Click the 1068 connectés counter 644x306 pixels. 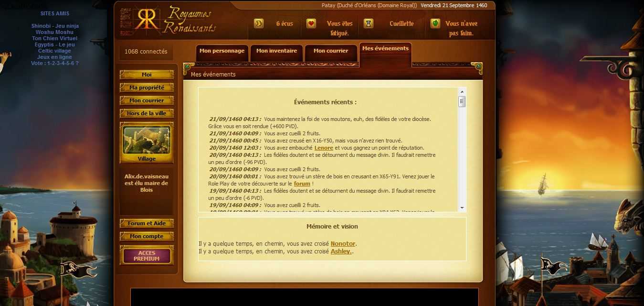coord(146,52)
